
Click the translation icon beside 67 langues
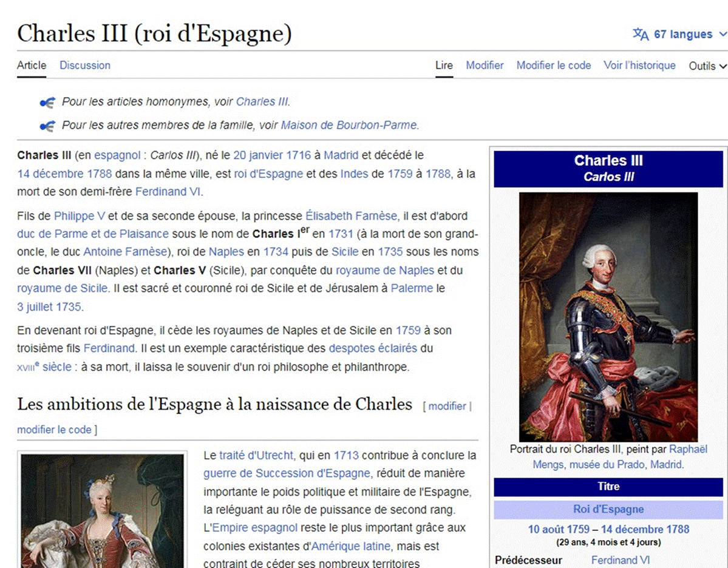point(641,35)
